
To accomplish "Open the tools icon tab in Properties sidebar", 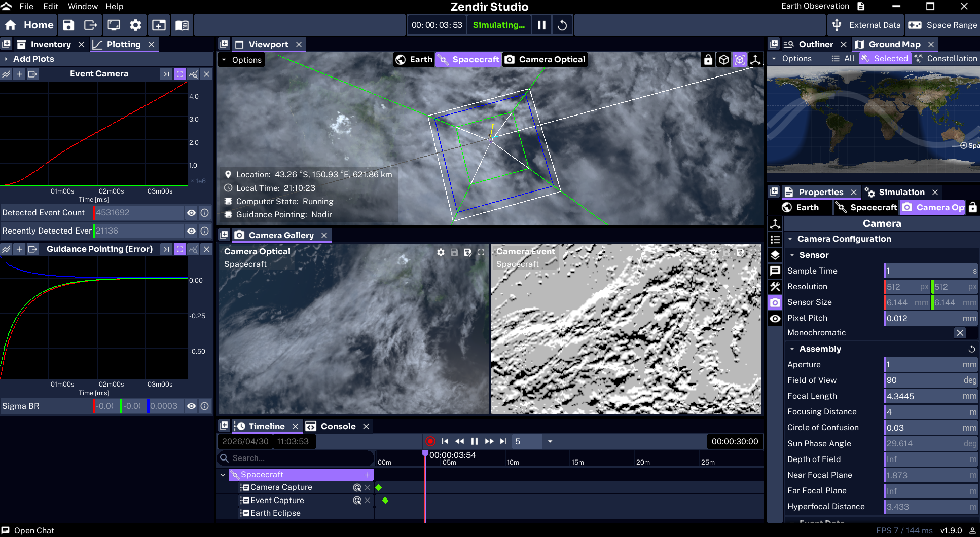I will click(x=775, y=287).
